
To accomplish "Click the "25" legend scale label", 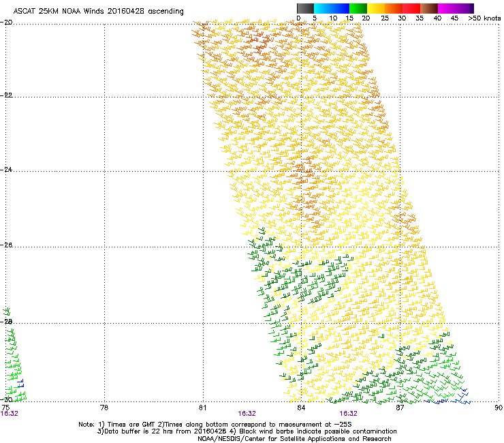I will pos(385,18).
